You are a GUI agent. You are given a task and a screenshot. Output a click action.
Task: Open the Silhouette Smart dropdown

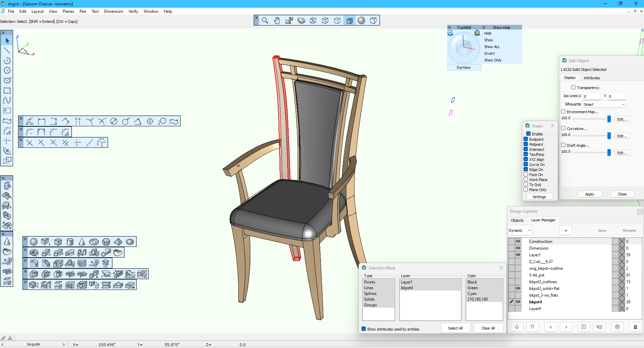tap(604, 104)
